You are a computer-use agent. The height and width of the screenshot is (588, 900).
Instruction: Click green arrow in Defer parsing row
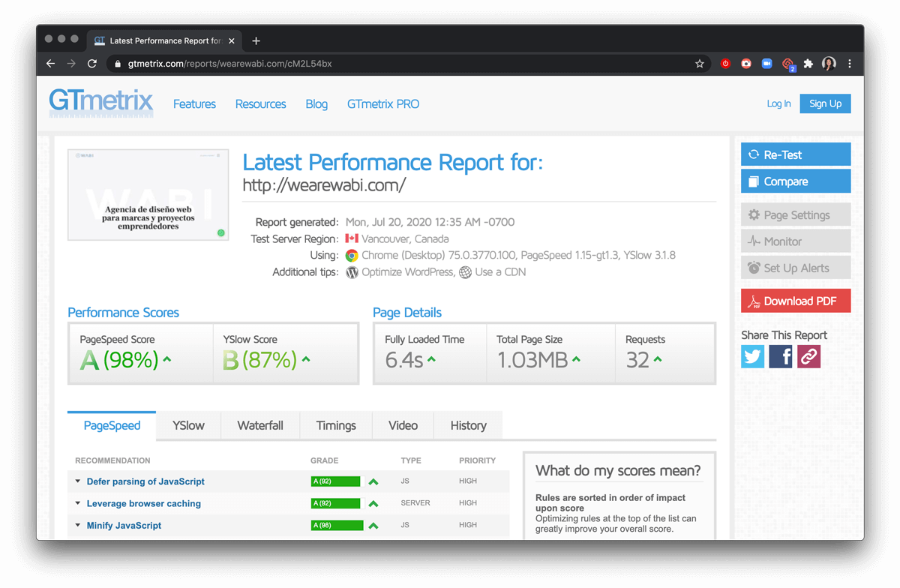tap(373, 481)
